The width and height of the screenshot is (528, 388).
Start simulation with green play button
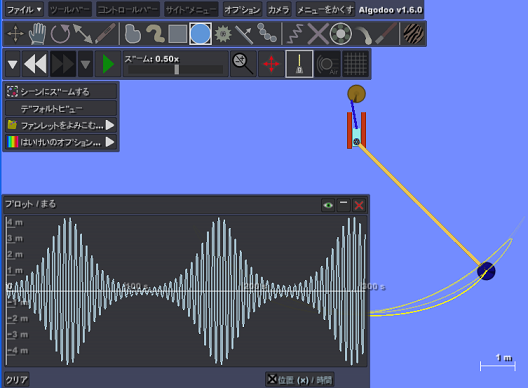pos(108,64)
